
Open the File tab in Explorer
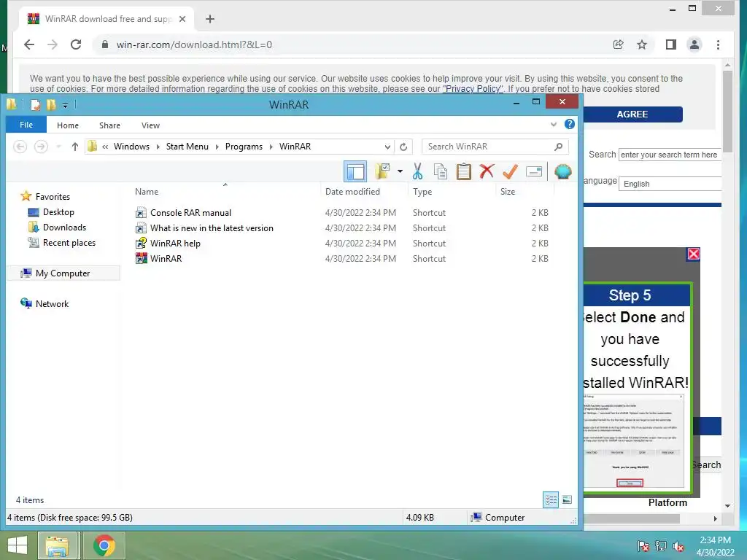pos(26,125)
